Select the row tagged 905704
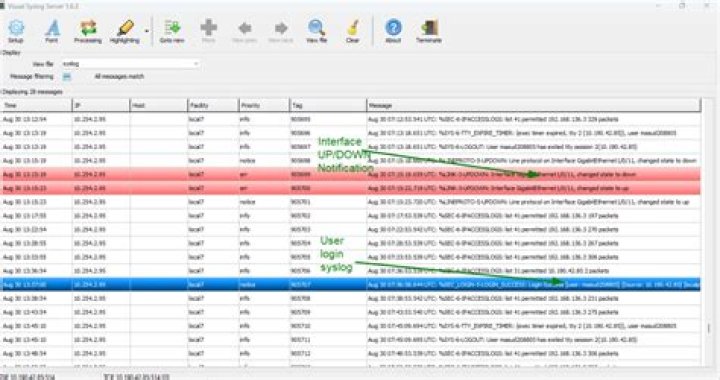 (351, 243)
